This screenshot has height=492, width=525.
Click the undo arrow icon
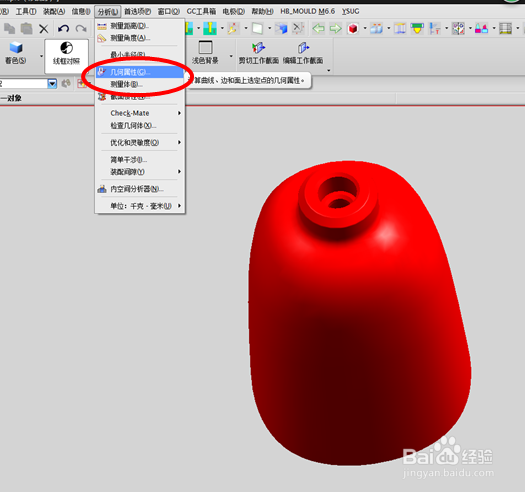tap(63, 29)
